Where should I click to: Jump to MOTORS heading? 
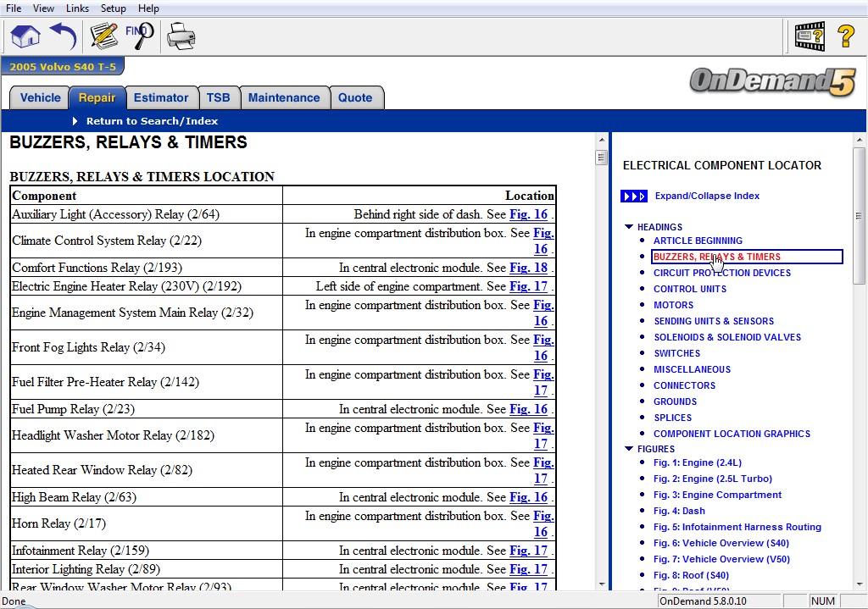(673, 305)
